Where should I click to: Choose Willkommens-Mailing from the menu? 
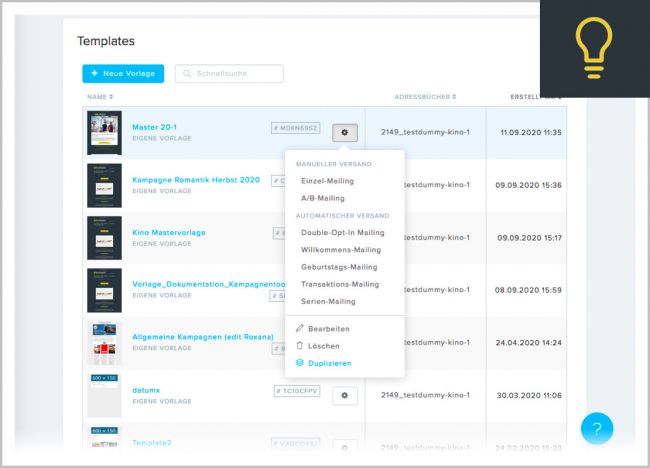339,249
